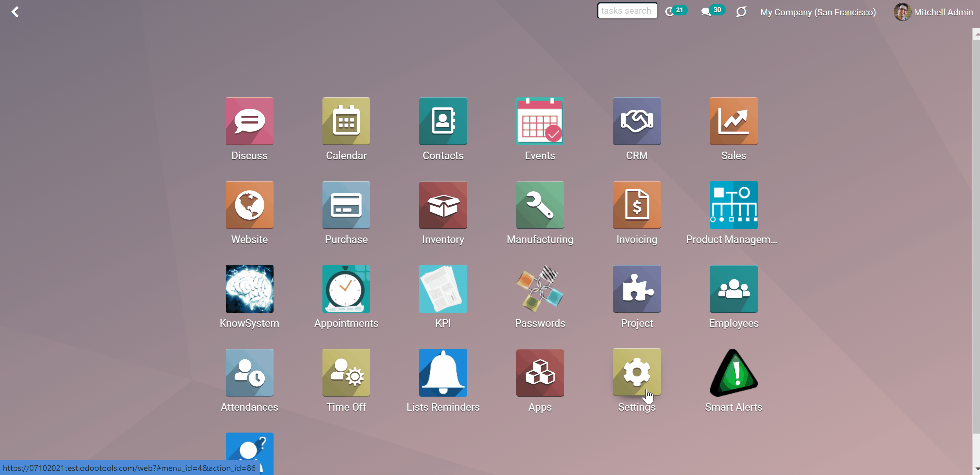980x475 pixels.
Task: Open the Discuss app
Action: coord(249,121)
